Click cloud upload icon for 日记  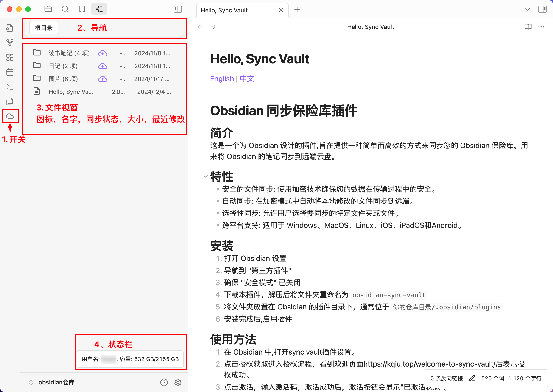pos(103,66)
